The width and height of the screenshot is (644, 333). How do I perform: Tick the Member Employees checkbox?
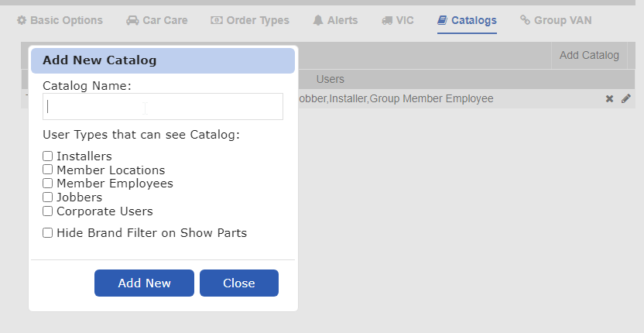tap(48, 184)
